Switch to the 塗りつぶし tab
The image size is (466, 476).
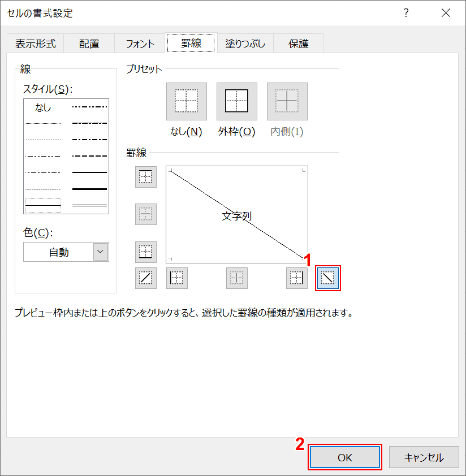pos(245,44)
